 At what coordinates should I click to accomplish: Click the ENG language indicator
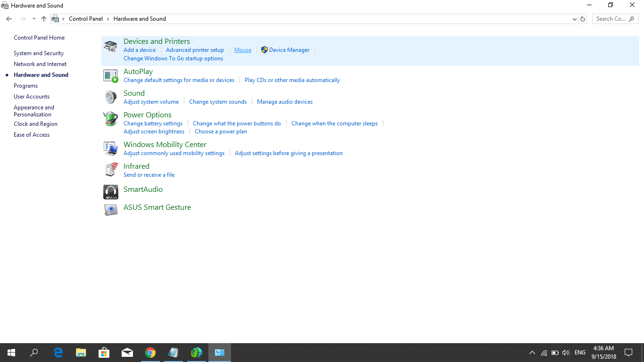coord(580,353)
